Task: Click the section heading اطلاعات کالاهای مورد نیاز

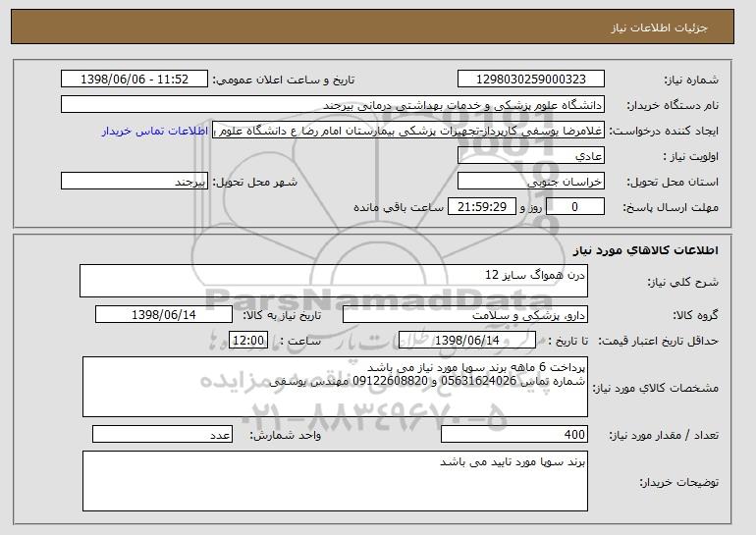Action: (646, 250)
